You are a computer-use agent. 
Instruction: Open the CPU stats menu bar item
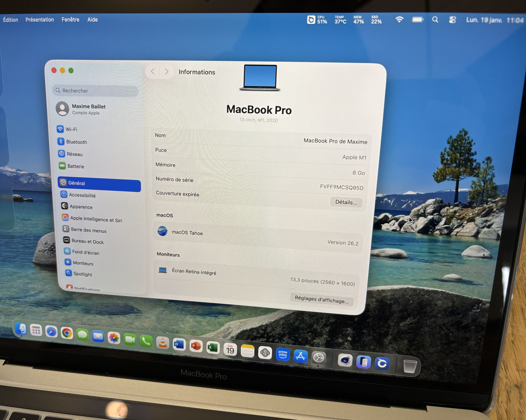point(317,20)
